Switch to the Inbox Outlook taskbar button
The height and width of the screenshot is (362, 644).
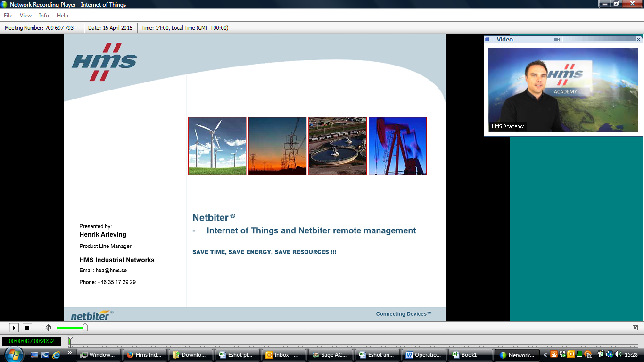click(284, 355)
